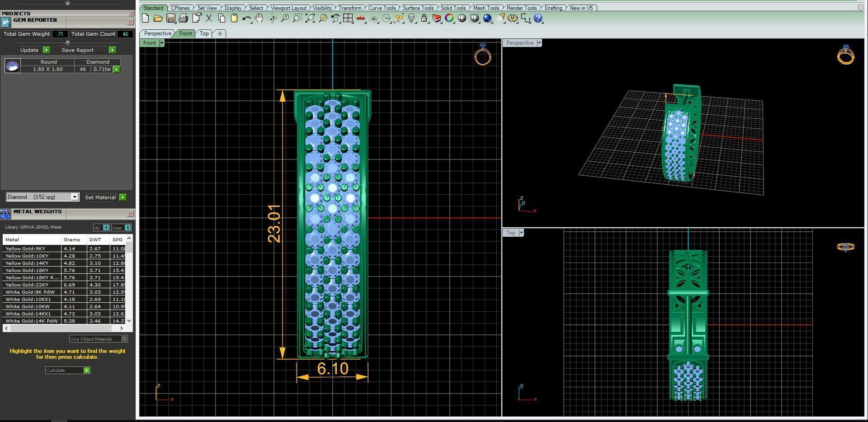Click the Calculate button
Screen dimensions: 868x422
[x=67, y=370]
